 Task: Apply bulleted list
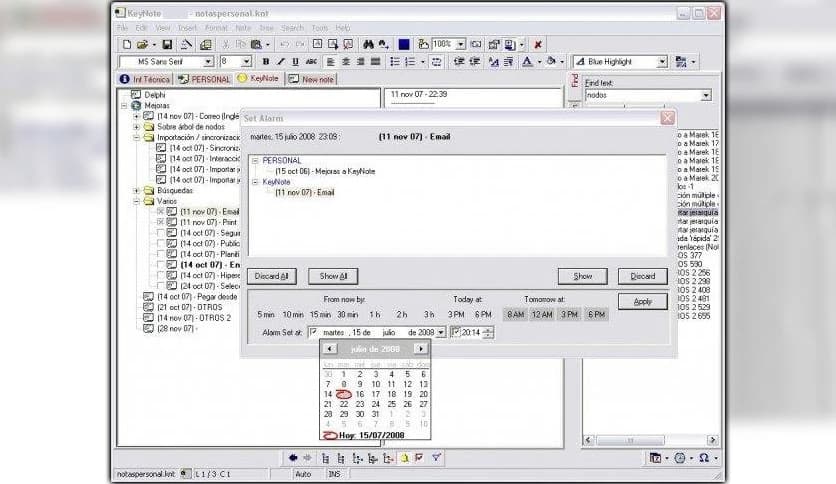tap(395, 62)
